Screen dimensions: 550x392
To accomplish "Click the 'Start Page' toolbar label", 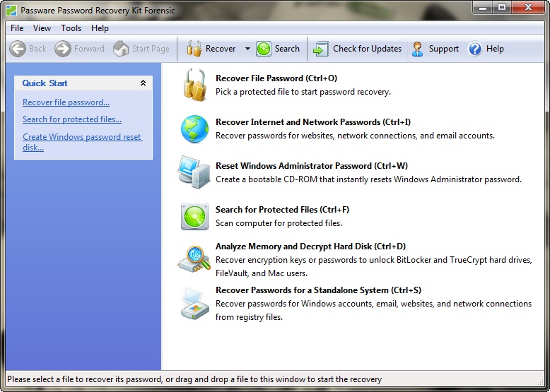I will [x=151, y=49].
